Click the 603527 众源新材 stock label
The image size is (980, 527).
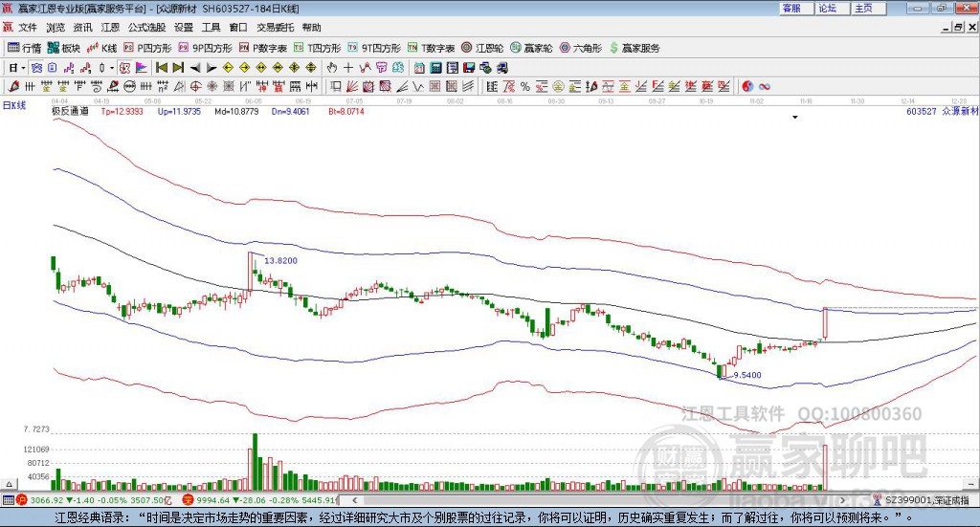(x=942, y=111)
